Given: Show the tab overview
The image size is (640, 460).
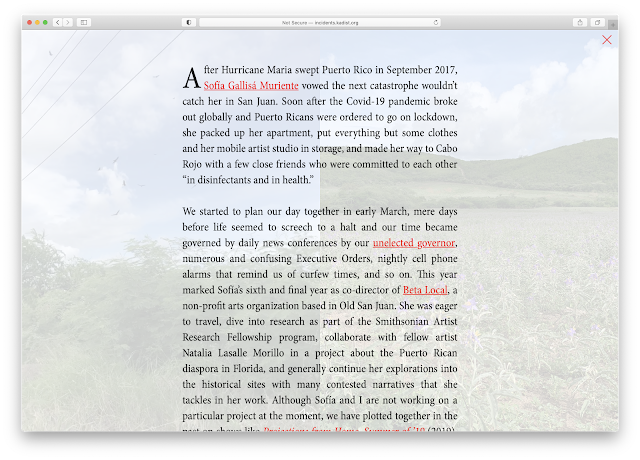Looking at the screenshot, I should (x=598, y=22).
